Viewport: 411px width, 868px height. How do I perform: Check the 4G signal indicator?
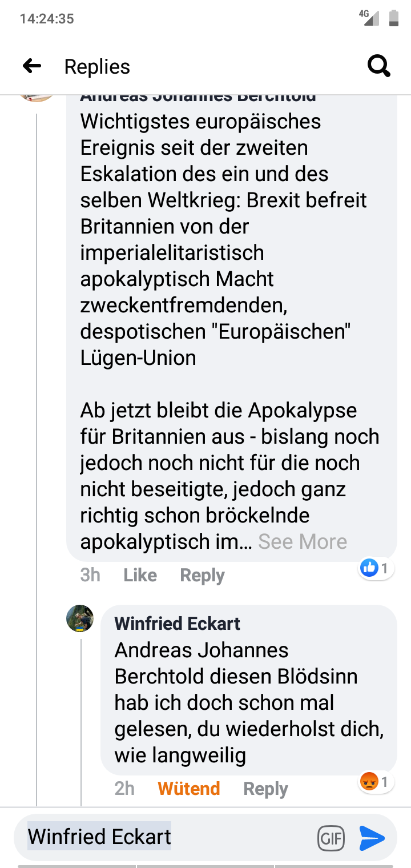[x=369, y=18]
